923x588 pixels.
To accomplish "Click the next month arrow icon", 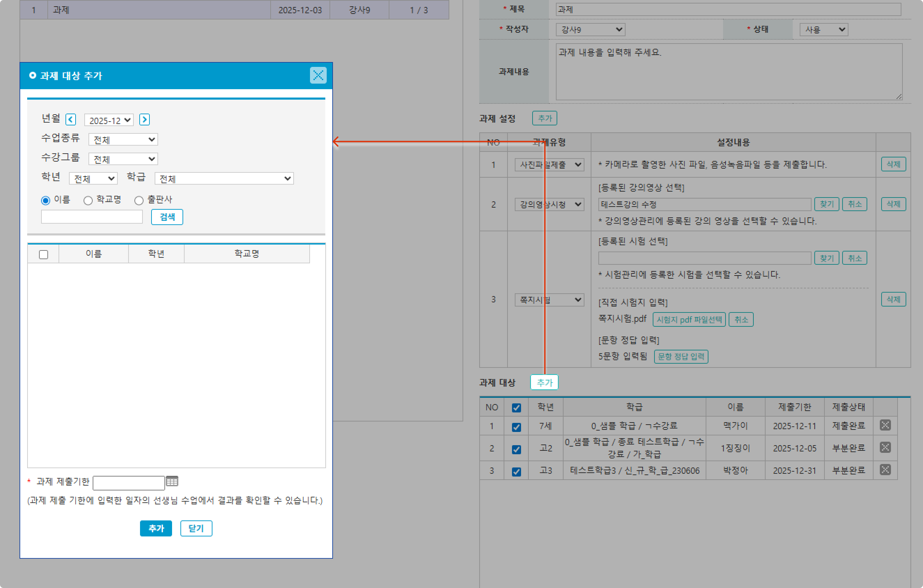I will 144,119.
